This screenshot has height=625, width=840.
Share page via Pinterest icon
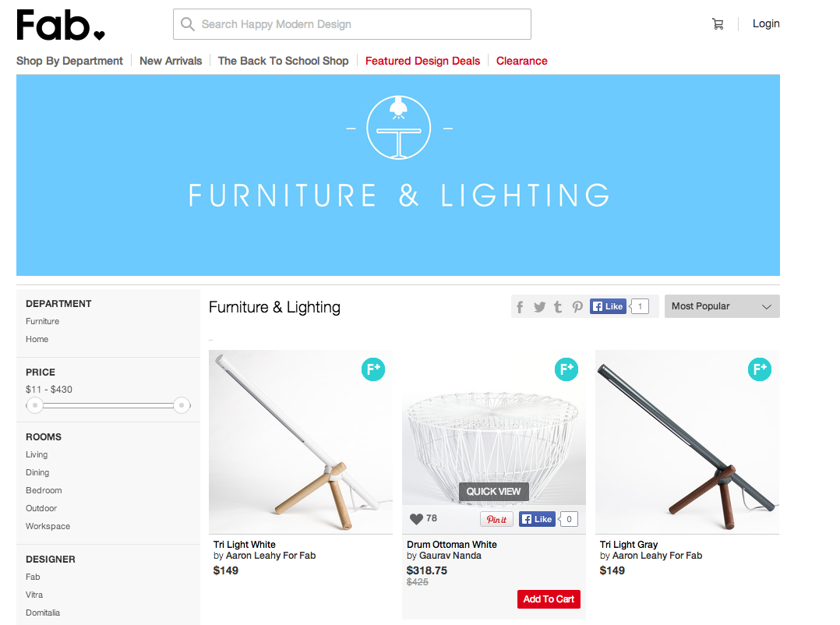pos(577,307)
